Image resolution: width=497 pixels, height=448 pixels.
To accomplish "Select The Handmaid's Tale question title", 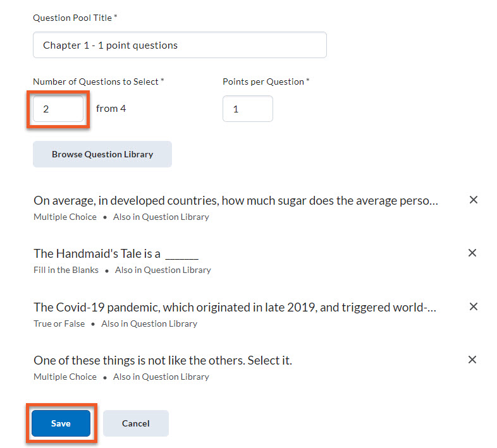I will 116,254.
